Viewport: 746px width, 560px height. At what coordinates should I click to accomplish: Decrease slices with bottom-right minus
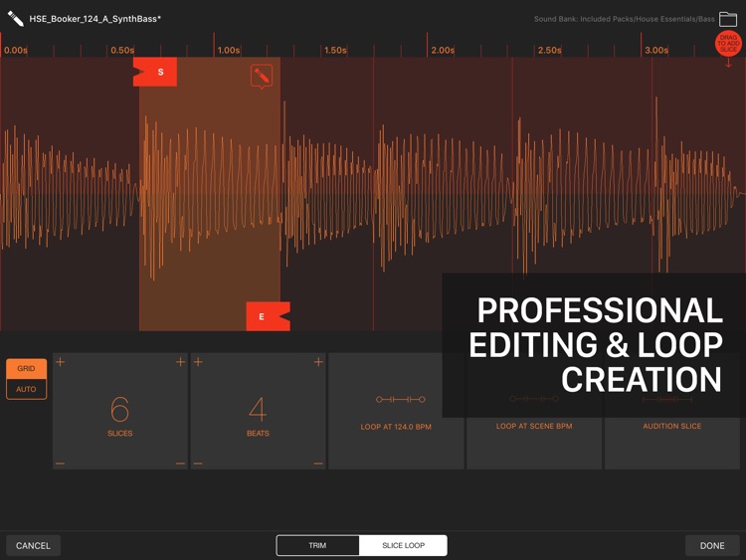(180, 464)
